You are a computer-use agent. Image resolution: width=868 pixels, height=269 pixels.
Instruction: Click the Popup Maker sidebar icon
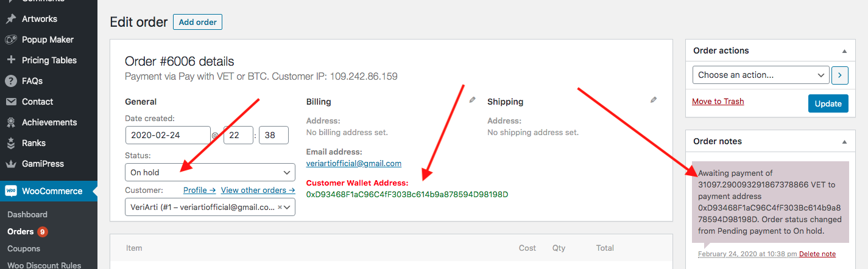click(x=11, y=40)
